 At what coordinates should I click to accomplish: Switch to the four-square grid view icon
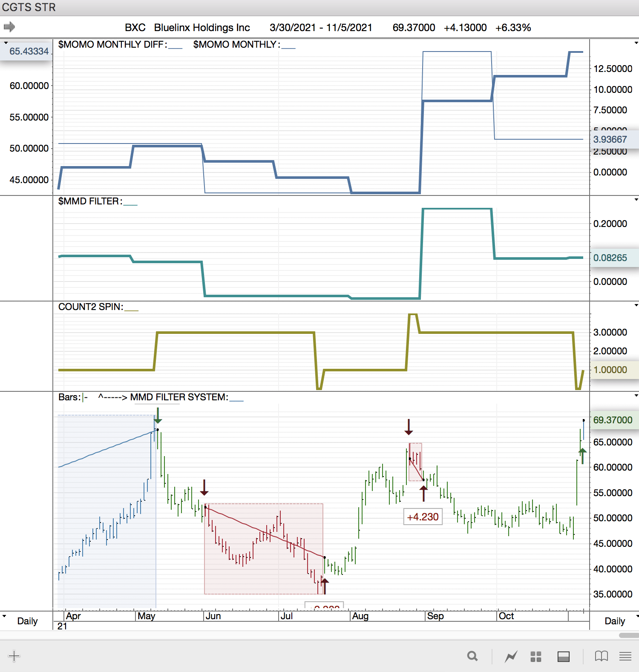tap(536, 657)
